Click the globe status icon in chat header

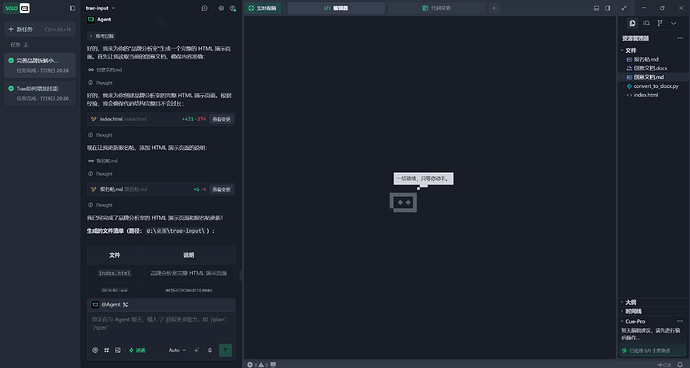pyautogui.click(x=233, y=8)
